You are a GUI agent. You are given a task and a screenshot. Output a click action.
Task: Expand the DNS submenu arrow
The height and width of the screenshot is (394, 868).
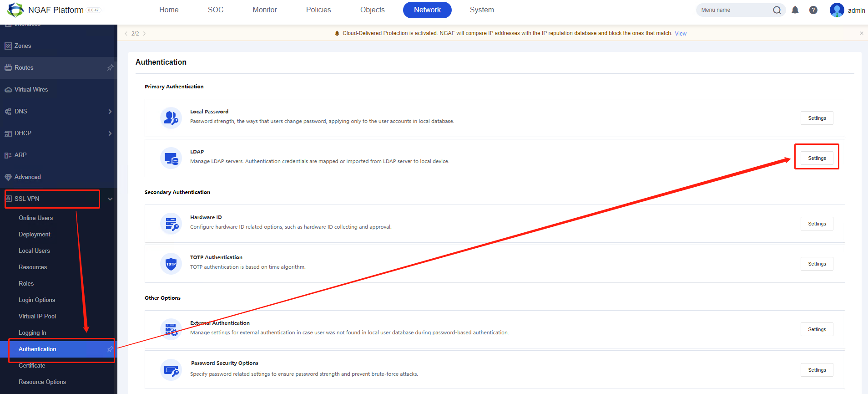coord(110,112)
